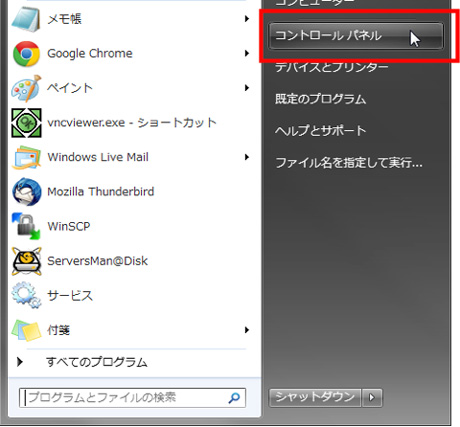Open the WinSCP padlock icon
This screenshot has height=427, width=460.
point(26,226)
